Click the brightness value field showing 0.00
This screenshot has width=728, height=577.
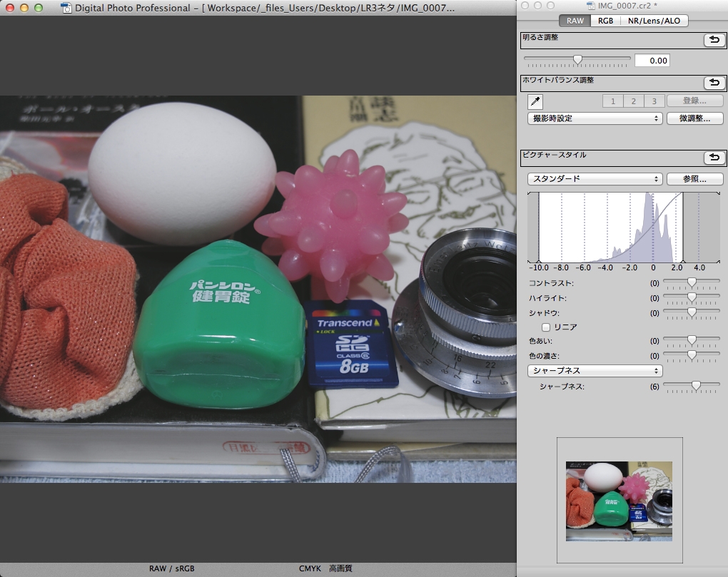[652, 61]
